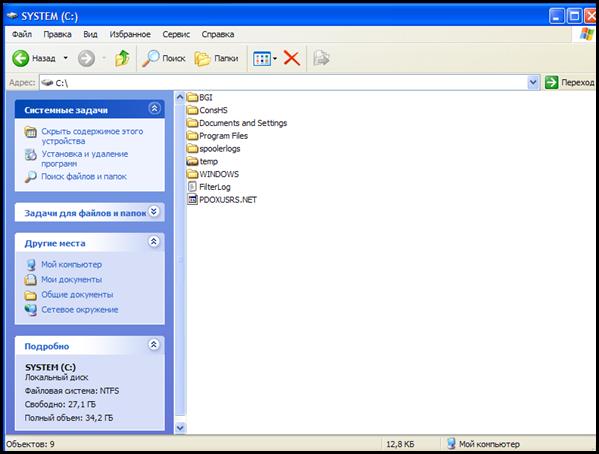599x454 pixels.
Task: Select the WINDOWS folder icon
Action: click(x=192, y=174)
